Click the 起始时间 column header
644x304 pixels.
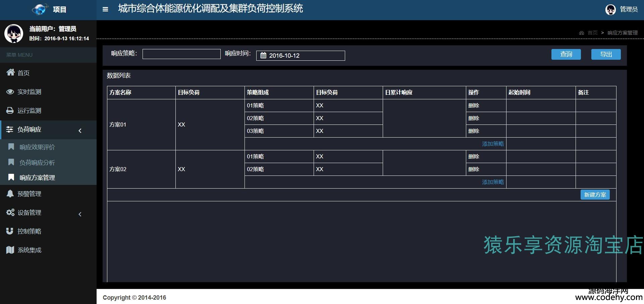[x=541, y=92]
